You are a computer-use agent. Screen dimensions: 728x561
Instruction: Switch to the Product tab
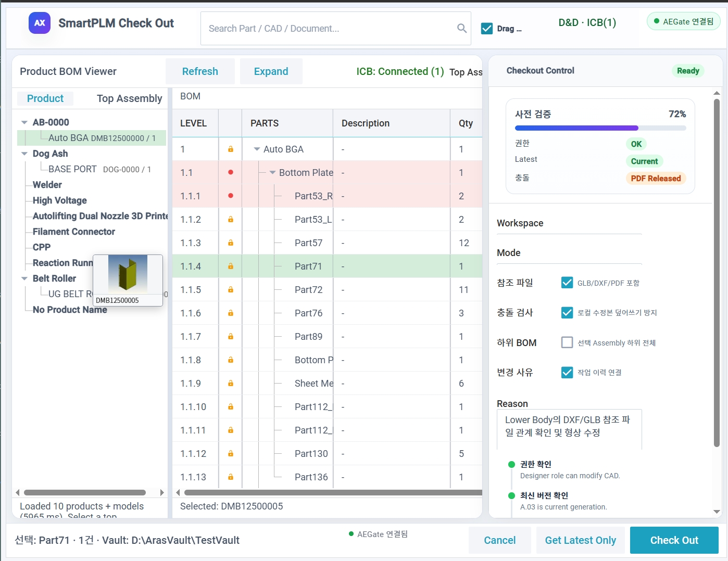coord(45,98)
